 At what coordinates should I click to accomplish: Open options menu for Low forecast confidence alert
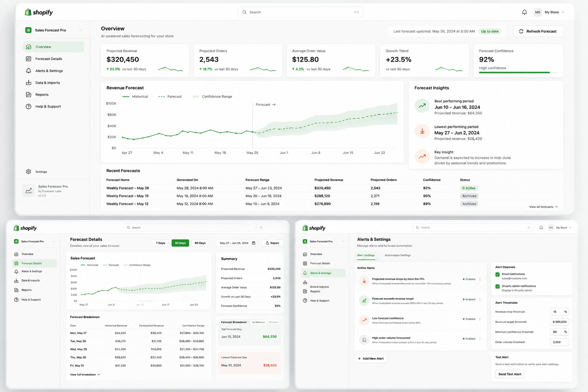pos(480,319)
